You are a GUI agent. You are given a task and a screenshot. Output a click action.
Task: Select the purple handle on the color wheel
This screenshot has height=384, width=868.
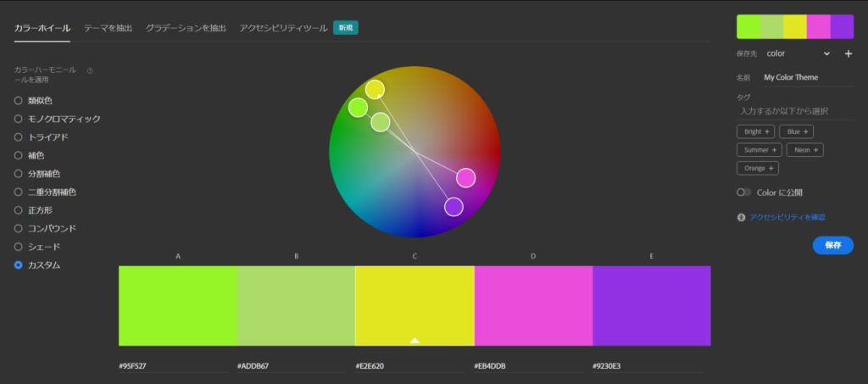(x=453, y=206)
